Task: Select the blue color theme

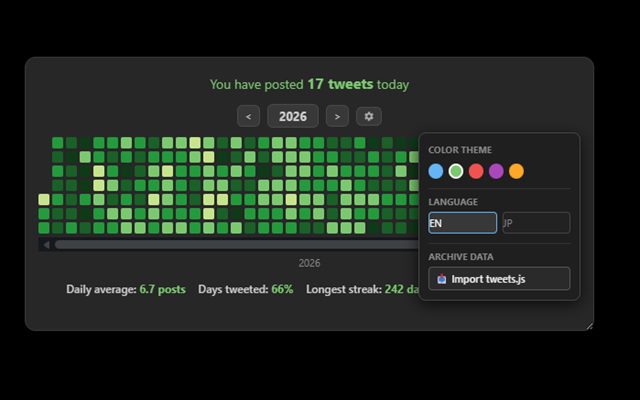Action: (436, 171)
